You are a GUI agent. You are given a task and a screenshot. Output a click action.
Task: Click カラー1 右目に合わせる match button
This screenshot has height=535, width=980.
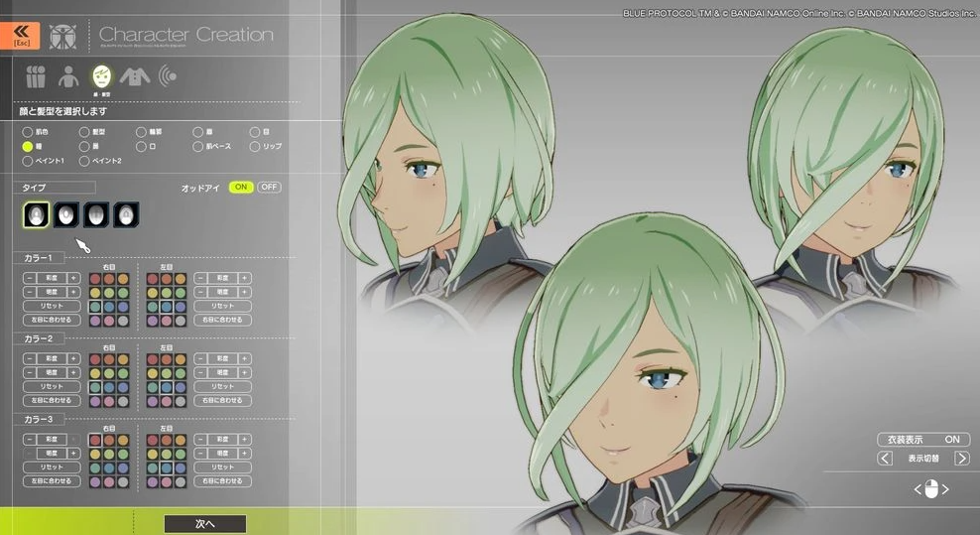[222, 320]
